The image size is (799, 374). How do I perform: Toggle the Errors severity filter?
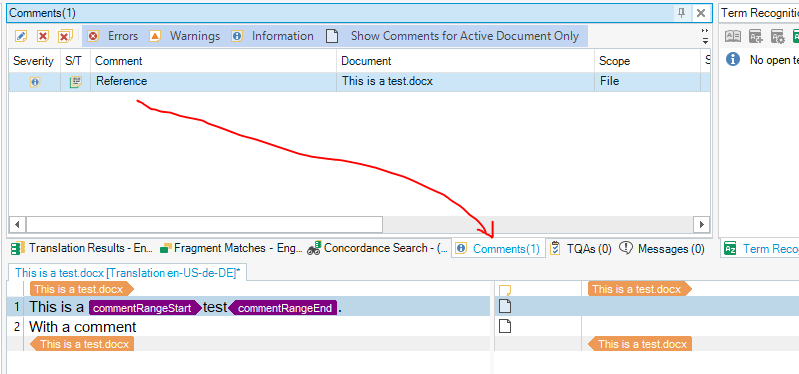[113, 36]
